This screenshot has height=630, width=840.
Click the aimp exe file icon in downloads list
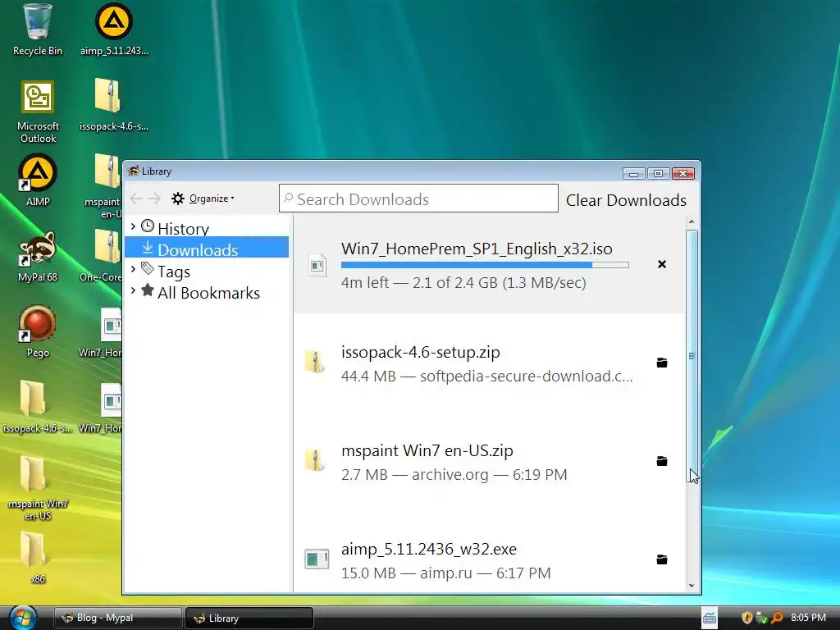317,559
